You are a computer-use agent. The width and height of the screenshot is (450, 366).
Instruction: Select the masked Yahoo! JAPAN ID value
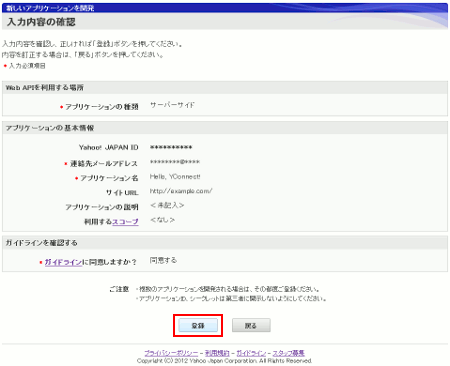(x=171, y=147)
